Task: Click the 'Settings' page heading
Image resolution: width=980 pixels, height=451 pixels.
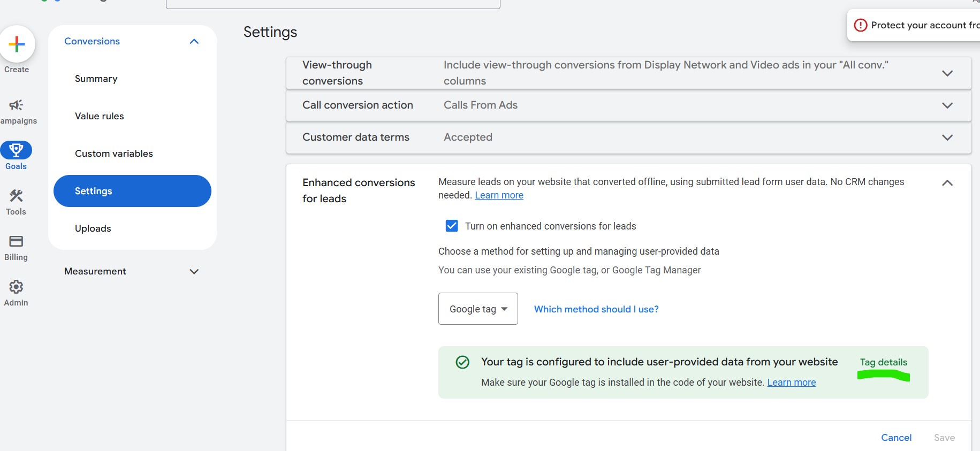Action: [270, 33]
